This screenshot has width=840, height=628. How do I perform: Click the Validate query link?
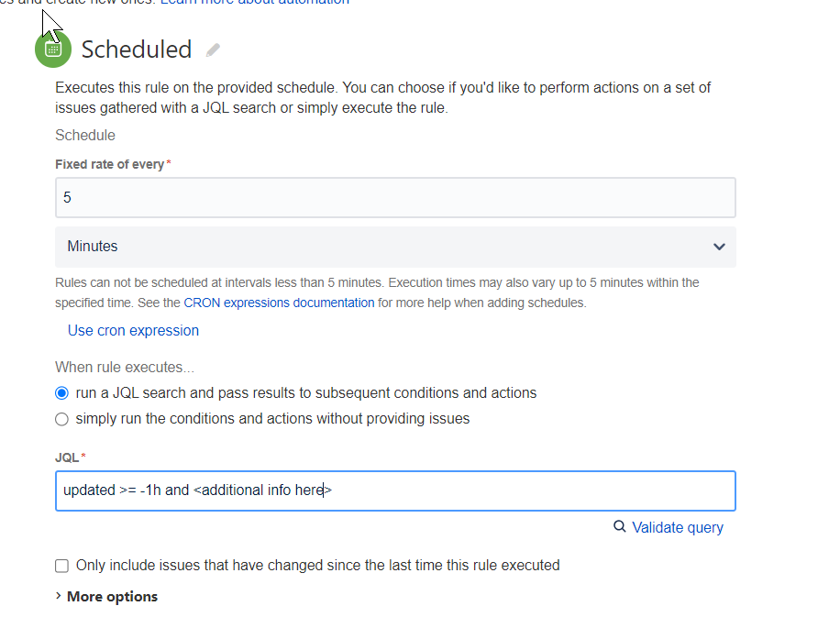pyautogui.click(x=678, y=527)
